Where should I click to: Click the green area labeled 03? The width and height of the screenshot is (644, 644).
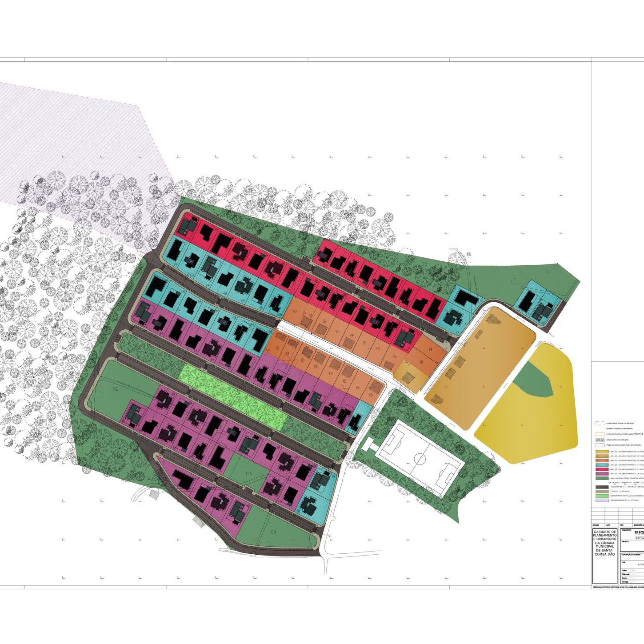point(249,473)
